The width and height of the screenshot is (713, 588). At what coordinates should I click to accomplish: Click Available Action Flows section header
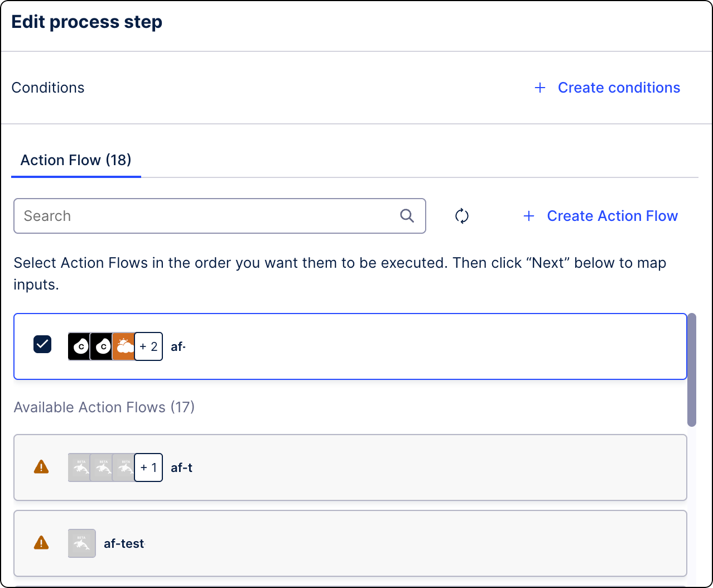[104, 407]
